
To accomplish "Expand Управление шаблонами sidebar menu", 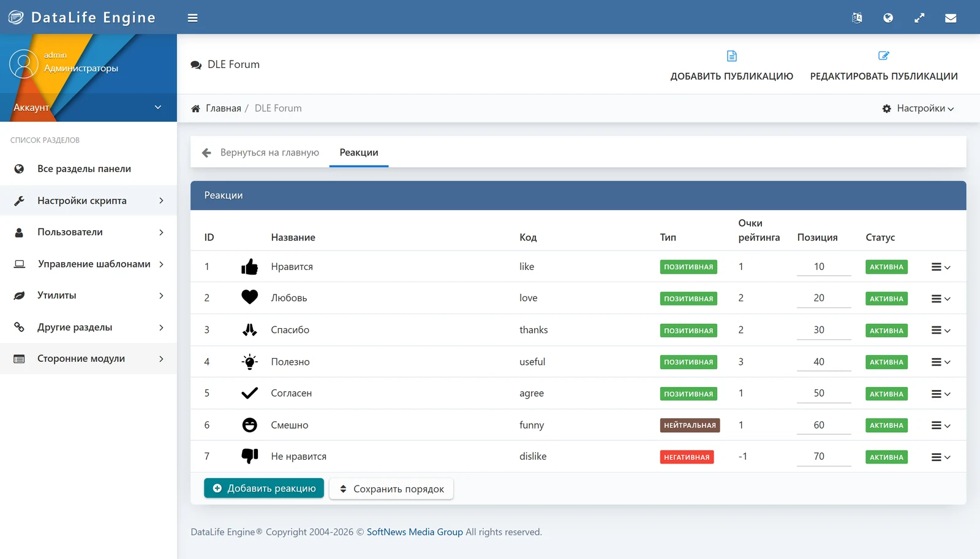I will tap(88, 264).
